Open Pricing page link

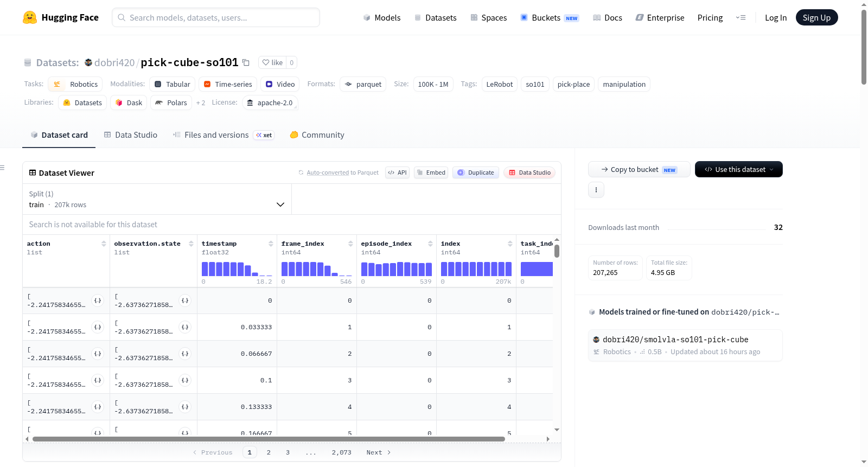coord(710,17)
